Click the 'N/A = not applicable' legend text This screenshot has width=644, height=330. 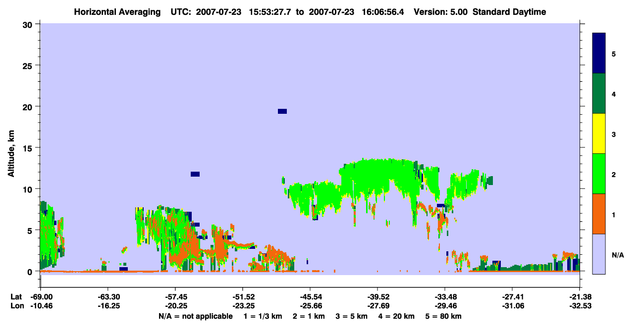(x=195, y=316)
